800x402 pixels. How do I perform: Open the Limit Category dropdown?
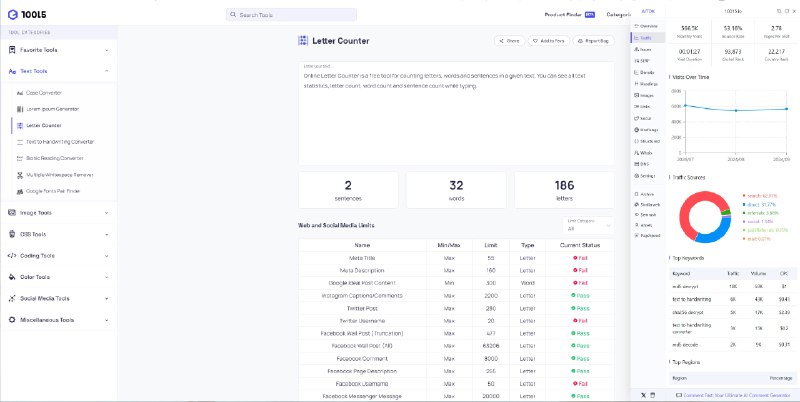588,225
